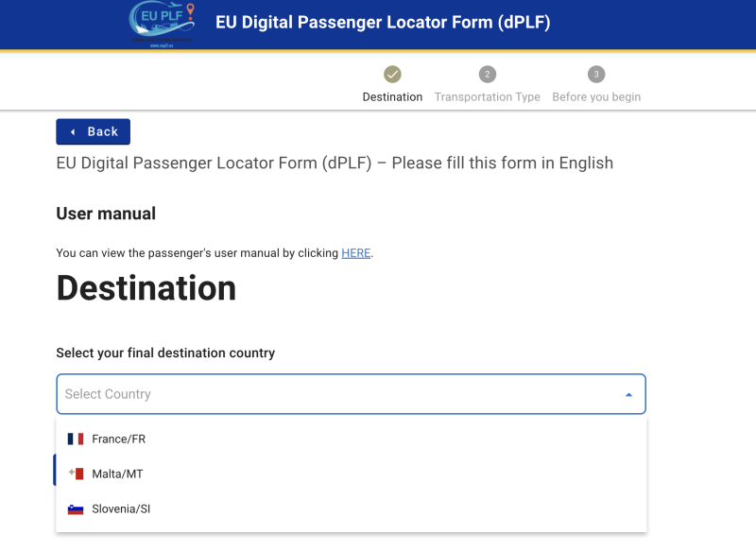Click the French flag icon
Screen dimensions: 756x551
(x=76, y=439)
